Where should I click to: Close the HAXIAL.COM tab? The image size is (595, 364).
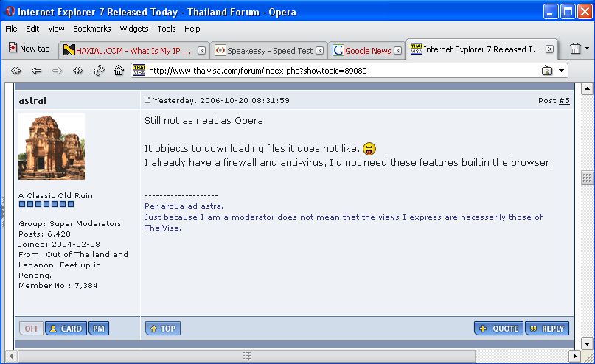tap(202, 51)
